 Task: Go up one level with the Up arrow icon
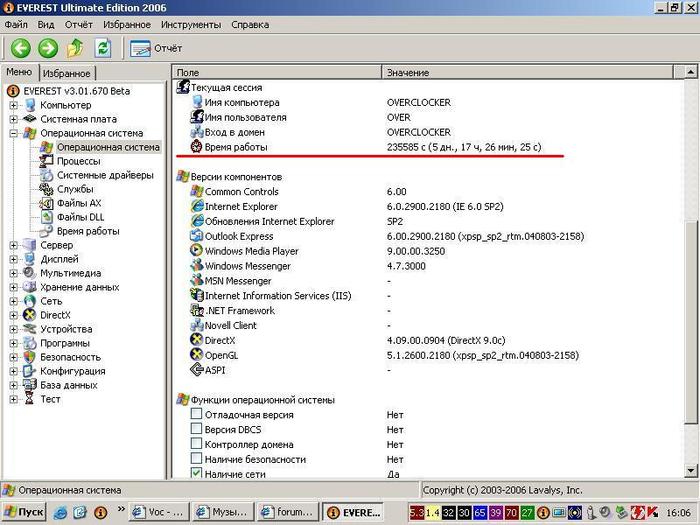pyautogui.click(x=75, y=48)
